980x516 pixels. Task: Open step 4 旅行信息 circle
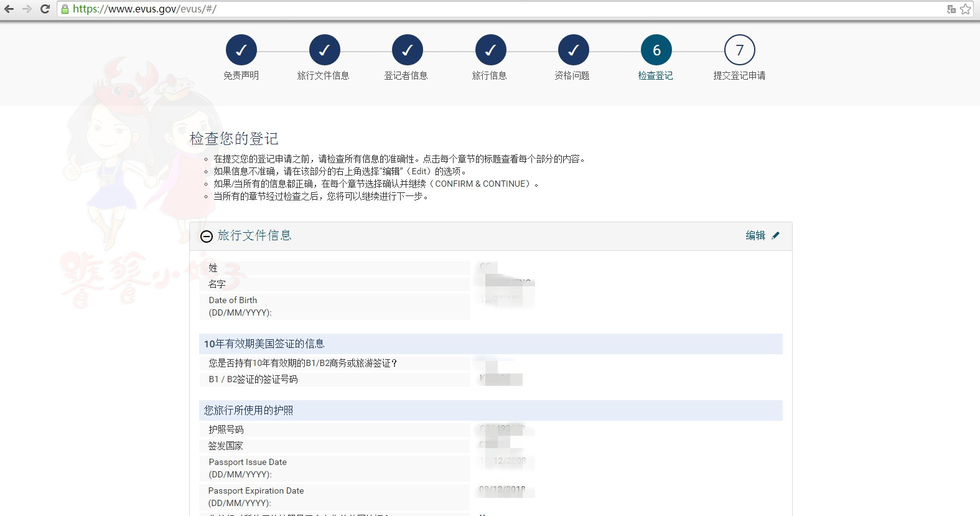(x=490, y=50)
